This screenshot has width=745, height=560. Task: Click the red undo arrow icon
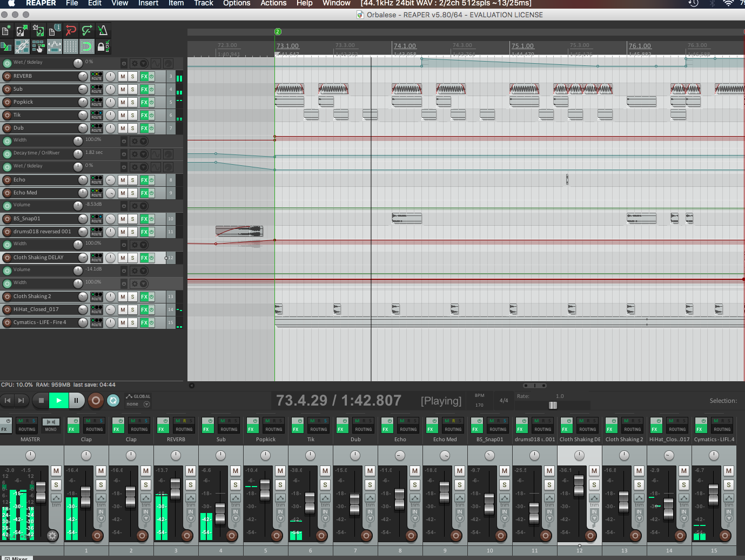[x=71, y=31]
